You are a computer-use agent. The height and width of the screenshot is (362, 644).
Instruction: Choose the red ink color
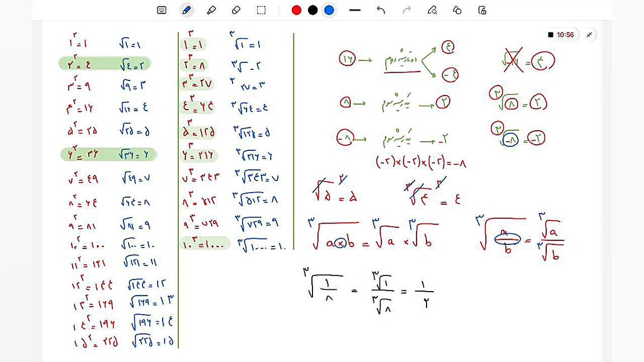tap(296, 10)
